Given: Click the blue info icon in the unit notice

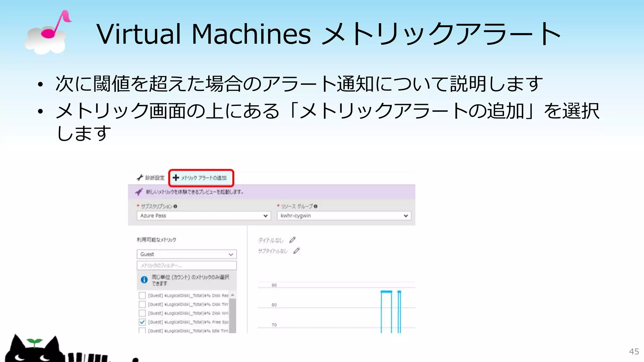Looking at the screenshot, I should tap(144, 280).
